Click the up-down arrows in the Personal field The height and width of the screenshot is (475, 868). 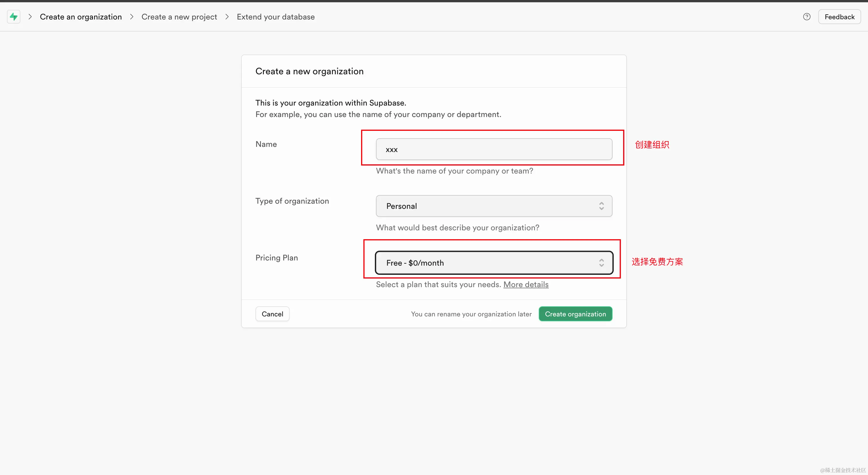coord(601,206)
